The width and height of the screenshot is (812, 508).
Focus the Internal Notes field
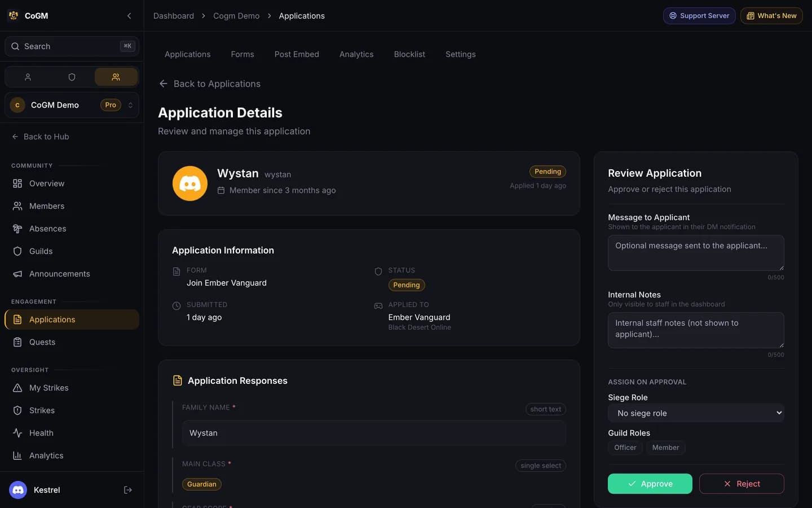(696, 330)
